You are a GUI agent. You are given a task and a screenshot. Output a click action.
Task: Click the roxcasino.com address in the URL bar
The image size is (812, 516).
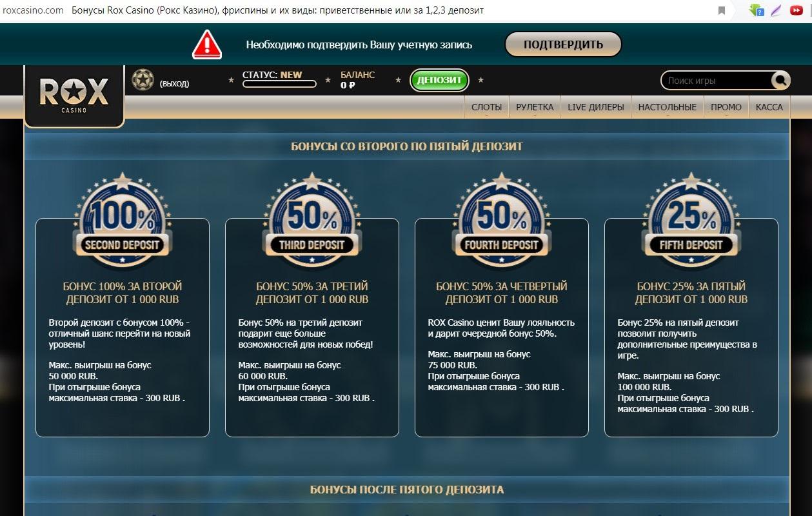point(32,10)
